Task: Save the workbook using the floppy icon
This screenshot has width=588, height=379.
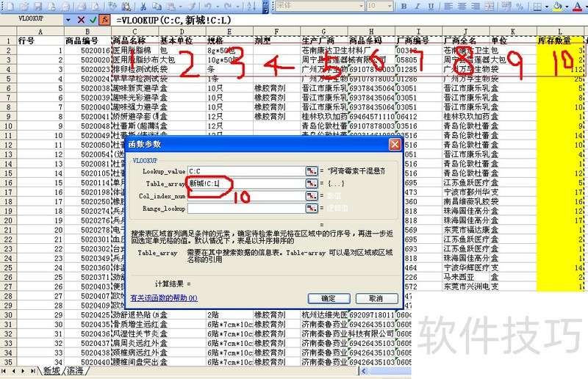Action: coord(38,7)
